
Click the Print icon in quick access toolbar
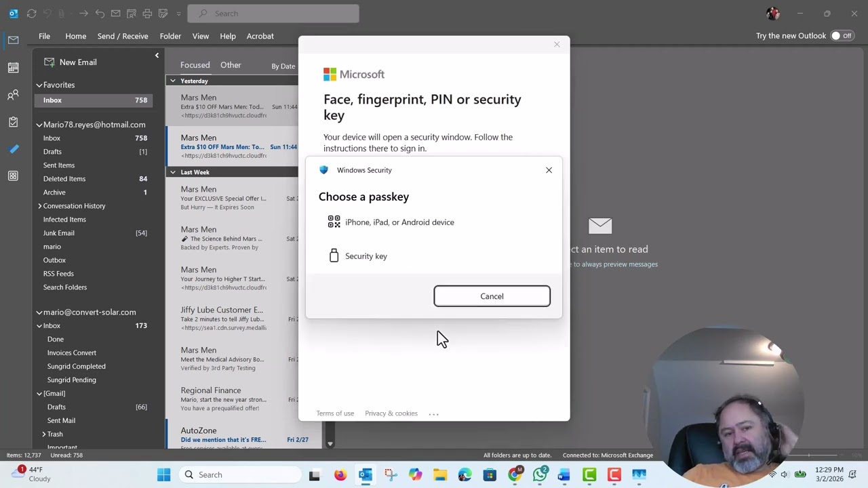point(147,14)
